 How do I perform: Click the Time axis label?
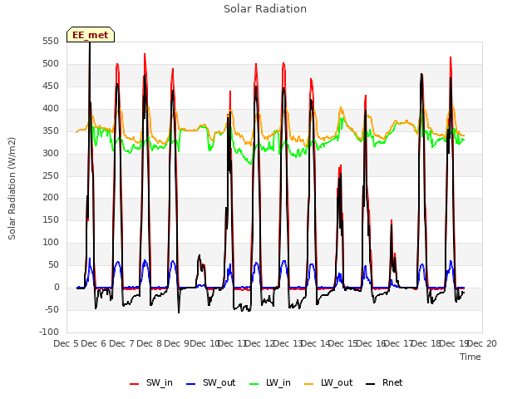(470, 357)
